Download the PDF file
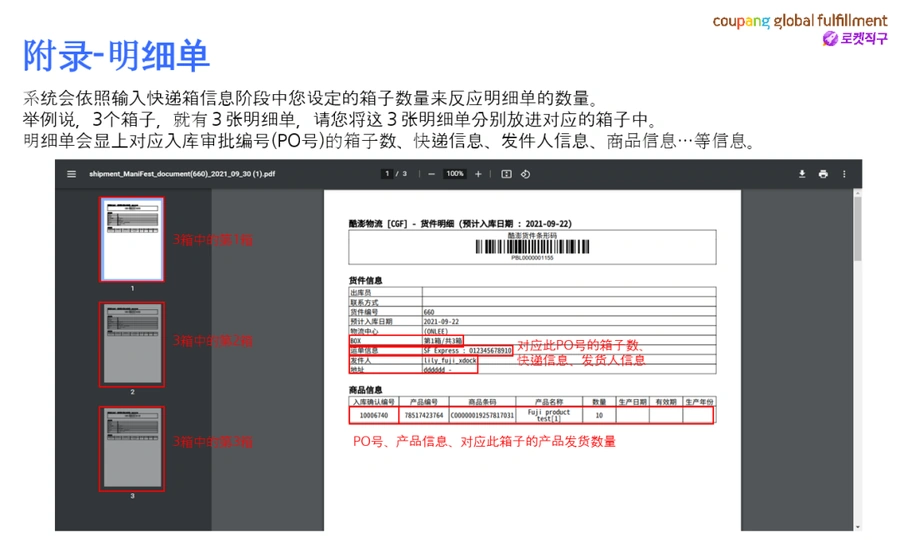Screen dimensions: 900x540 pos(802,174)
